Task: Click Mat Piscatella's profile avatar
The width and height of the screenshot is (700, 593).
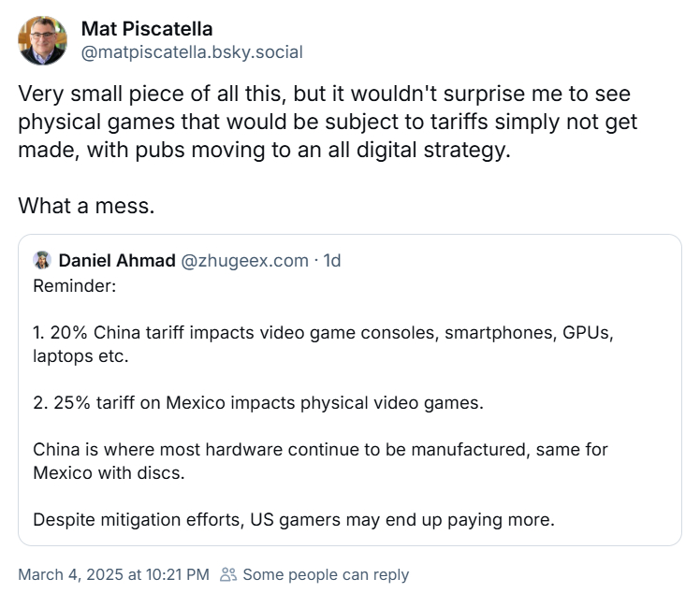Action: pos(43,41)
